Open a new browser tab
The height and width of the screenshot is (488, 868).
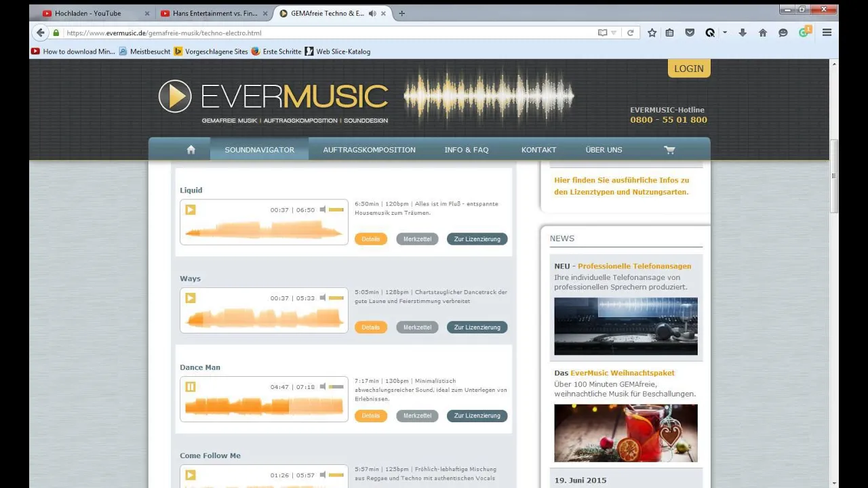click(x=401, y=14)
